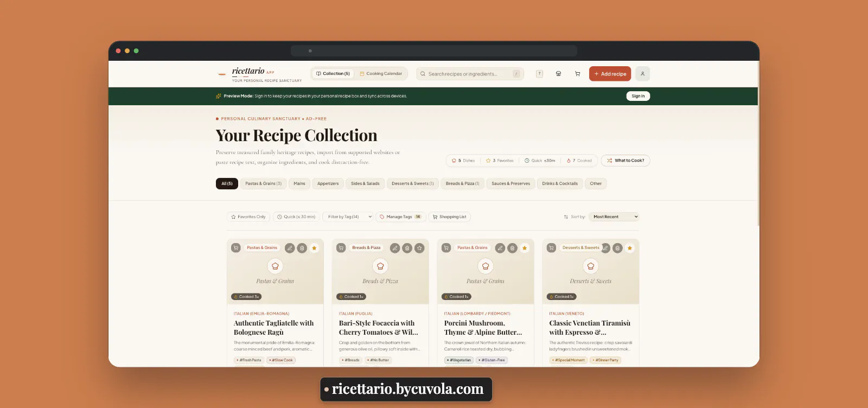Switch to the Cooking Calendar tab
This screenshot has width=868, height=408.
(x=381, y=74)
